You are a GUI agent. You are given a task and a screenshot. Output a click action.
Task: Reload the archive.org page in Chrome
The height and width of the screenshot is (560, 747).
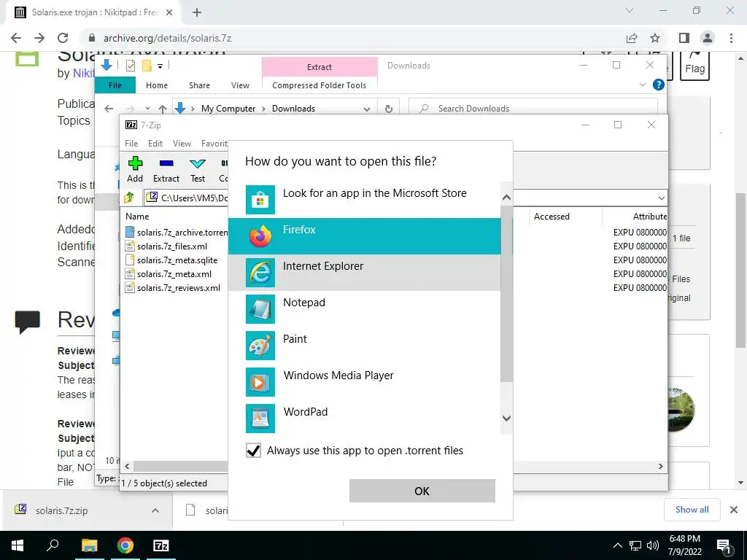click(x=63, y=38)
